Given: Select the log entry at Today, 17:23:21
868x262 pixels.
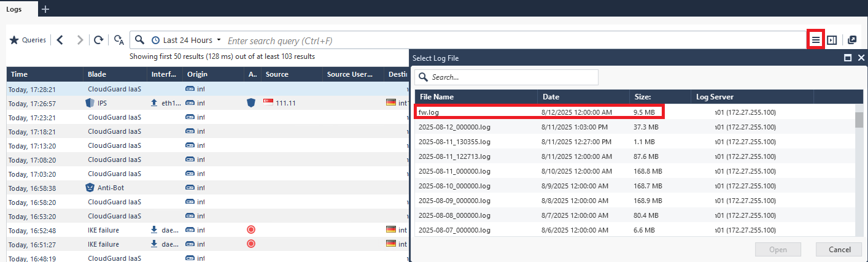Looking at the screenshot, I should [x=208, y=117].
